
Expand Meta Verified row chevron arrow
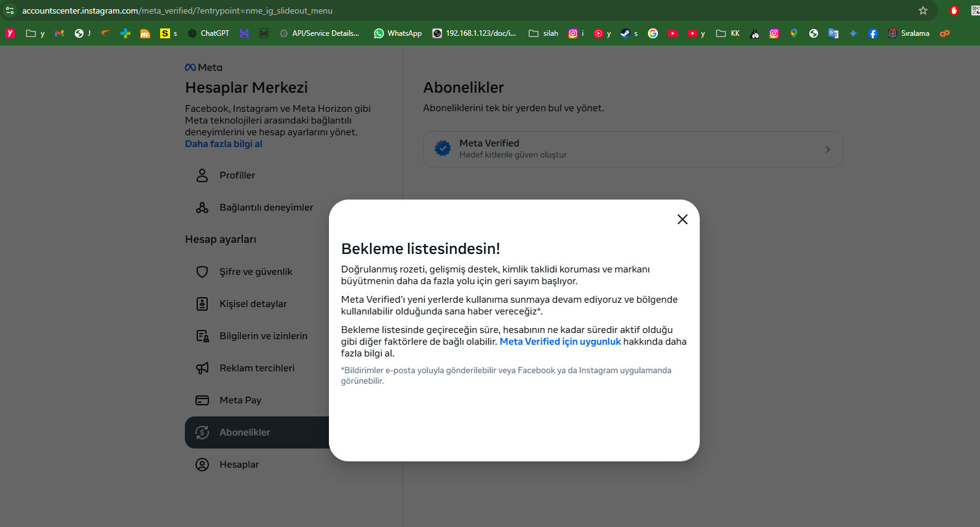pyautogui.click(x=828, y=150)
